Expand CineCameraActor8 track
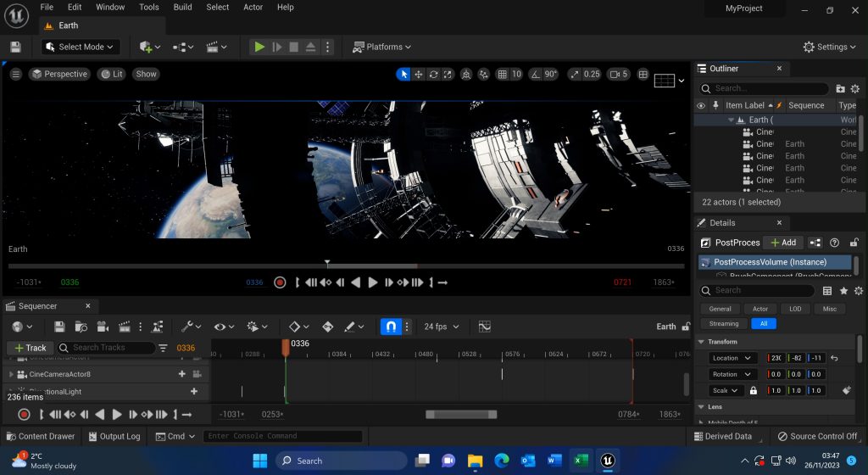868x475 pixels. tap(11, 374)
